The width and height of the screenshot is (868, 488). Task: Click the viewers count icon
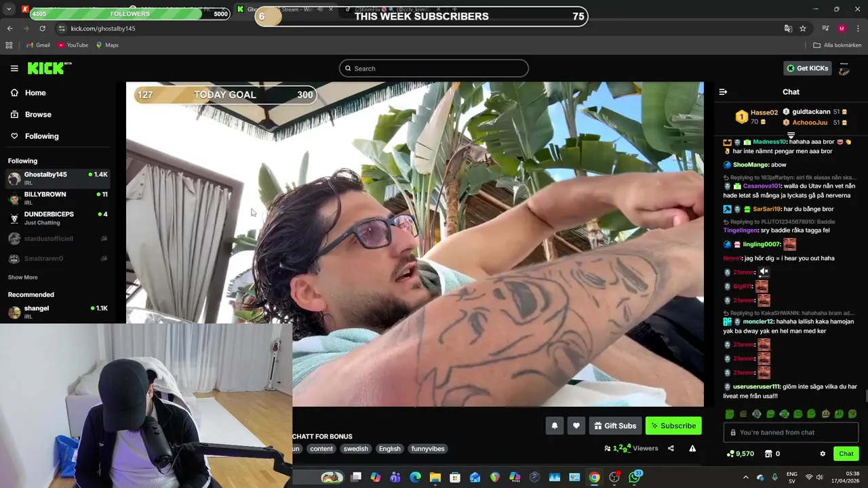tap(608, 449)
